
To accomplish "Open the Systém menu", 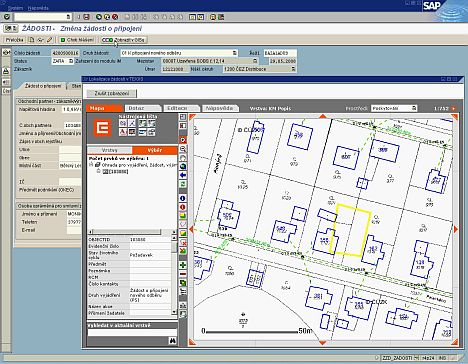I will tap(16, 8).
